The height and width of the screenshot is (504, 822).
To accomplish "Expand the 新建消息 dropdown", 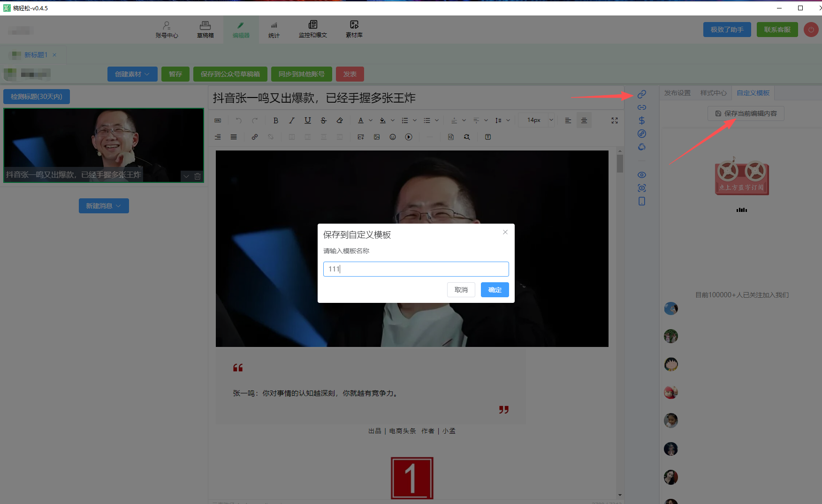I will 104,206.
